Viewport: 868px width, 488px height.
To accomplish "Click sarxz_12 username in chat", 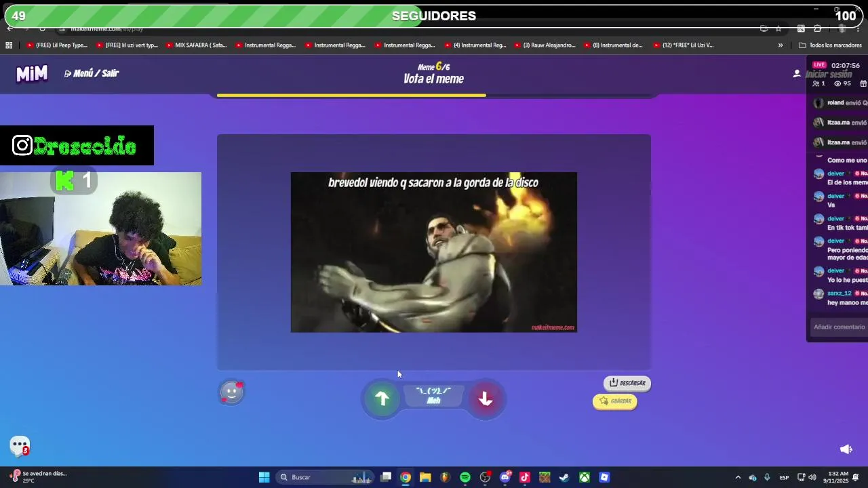I will coord(839,293).
